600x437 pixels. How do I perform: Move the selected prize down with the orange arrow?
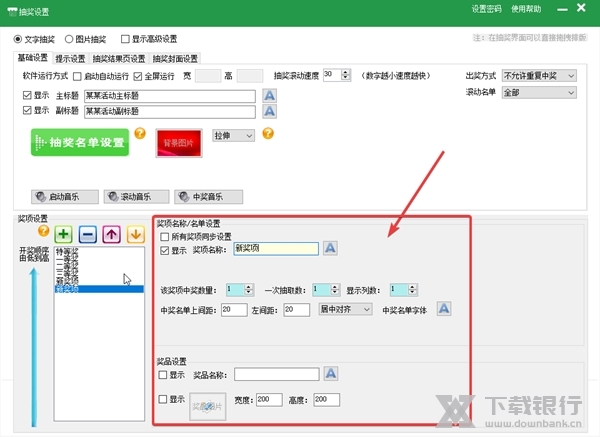(x=135, y=234)
